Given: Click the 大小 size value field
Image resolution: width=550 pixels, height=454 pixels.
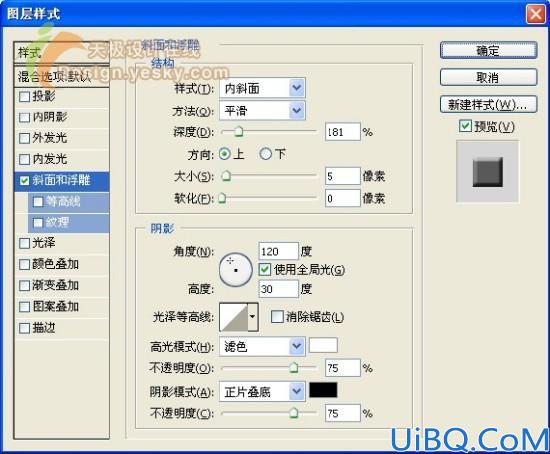Looking at the screenshot, I should [343, 176].
